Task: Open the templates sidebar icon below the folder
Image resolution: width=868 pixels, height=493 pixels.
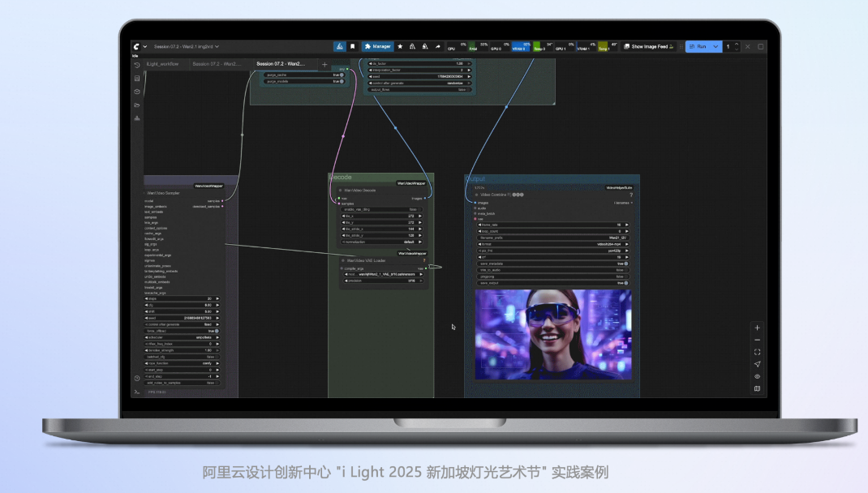Action: pyautogui.click(x=137, y=118)
